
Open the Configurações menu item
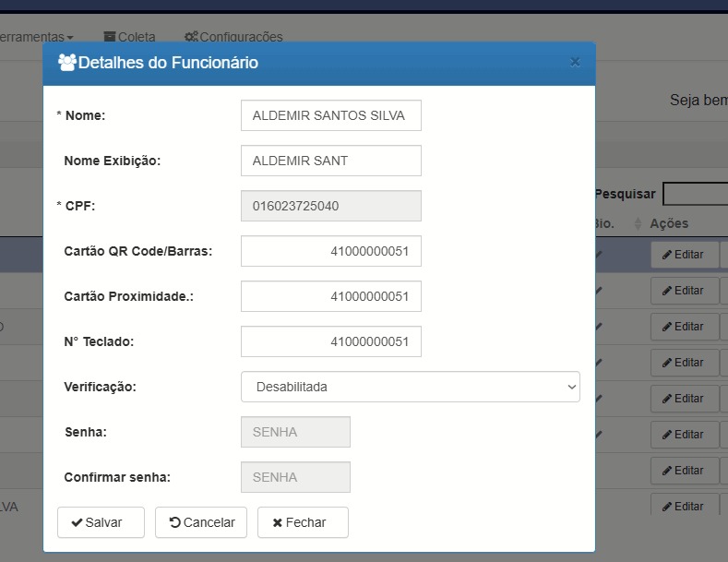(x=241, y=37)
